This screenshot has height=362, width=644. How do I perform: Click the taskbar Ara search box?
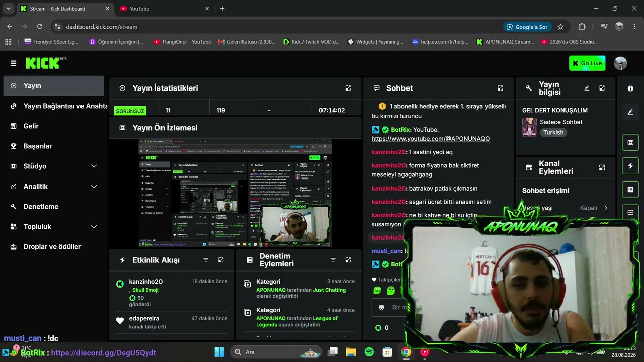tap(277, 352)
